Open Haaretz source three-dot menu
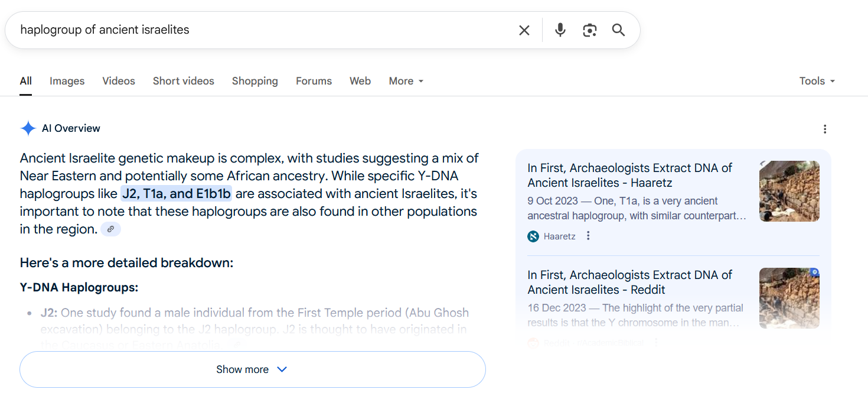This screenshot has width=868, height=399. [x=588, y=236]
